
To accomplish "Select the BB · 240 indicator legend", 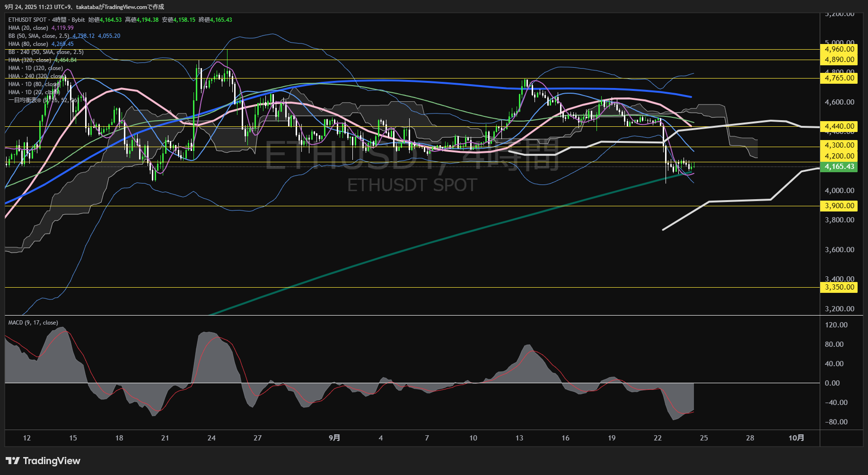I will click(x=46, y=52).
